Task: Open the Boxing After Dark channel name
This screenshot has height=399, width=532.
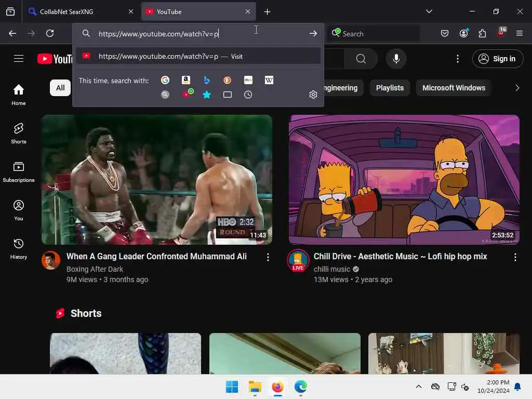Action: click(95, 269)
